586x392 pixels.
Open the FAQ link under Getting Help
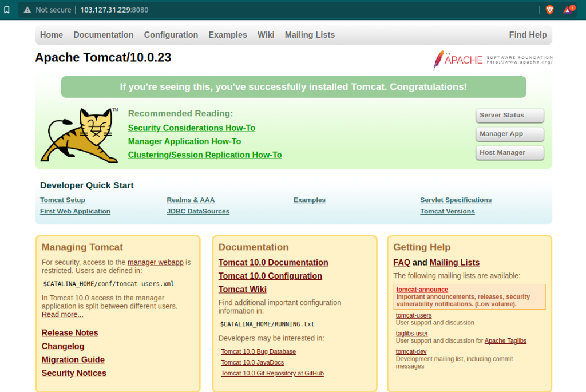point(401,262)
